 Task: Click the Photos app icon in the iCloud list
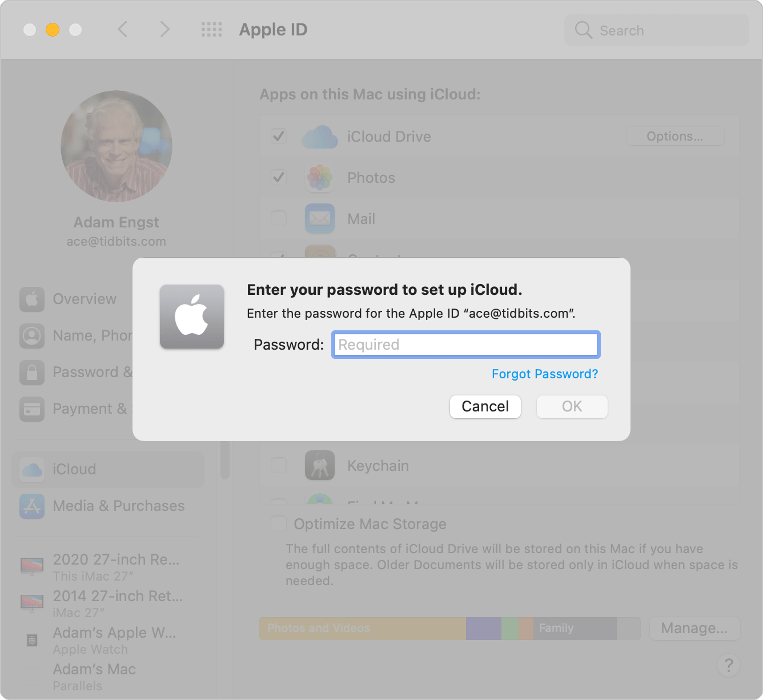[x=319, y=178]
